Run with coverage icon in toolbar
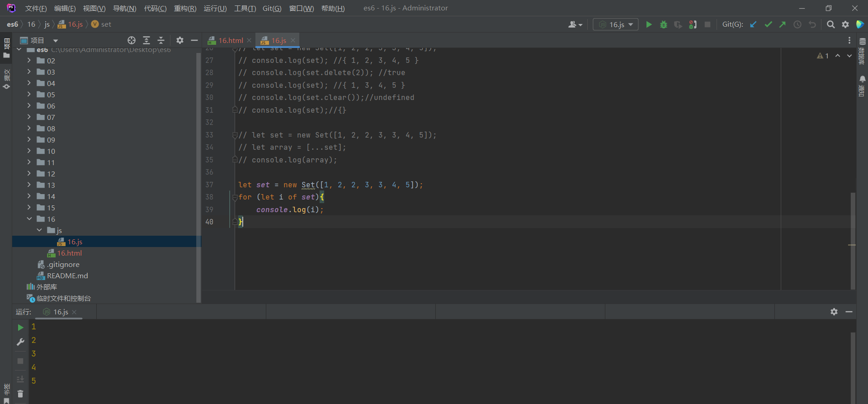868x404 pixels. pos(678,24)
